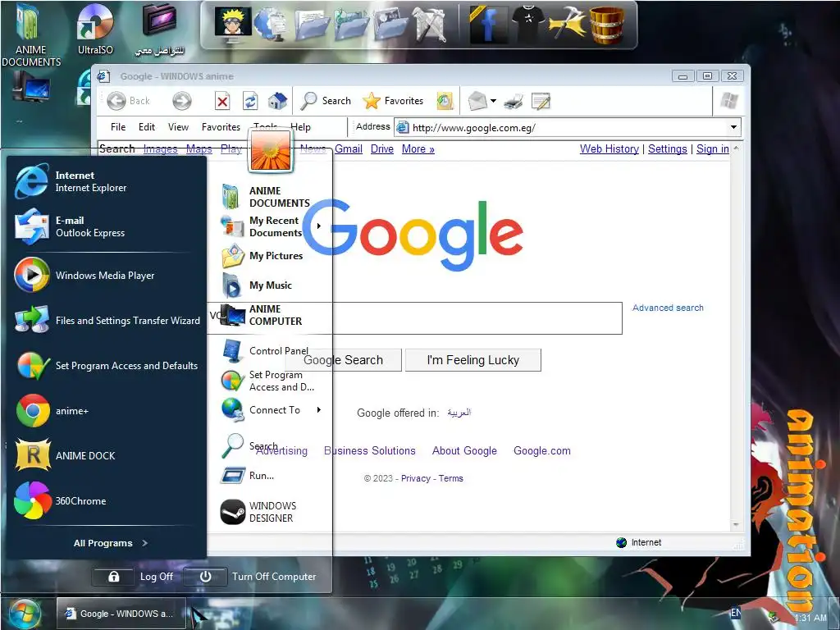
Task: Click the Start orb on taskbar
Action: [x=25, y=614]
